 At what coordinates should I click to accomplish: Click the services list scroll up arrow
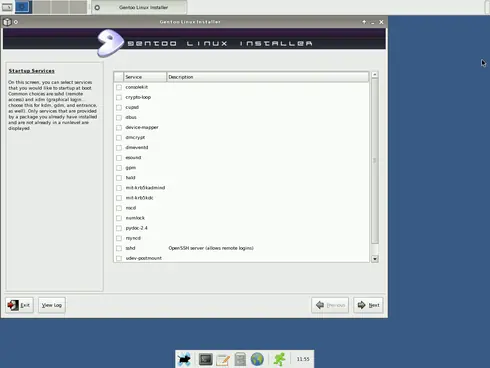point(375,75)
